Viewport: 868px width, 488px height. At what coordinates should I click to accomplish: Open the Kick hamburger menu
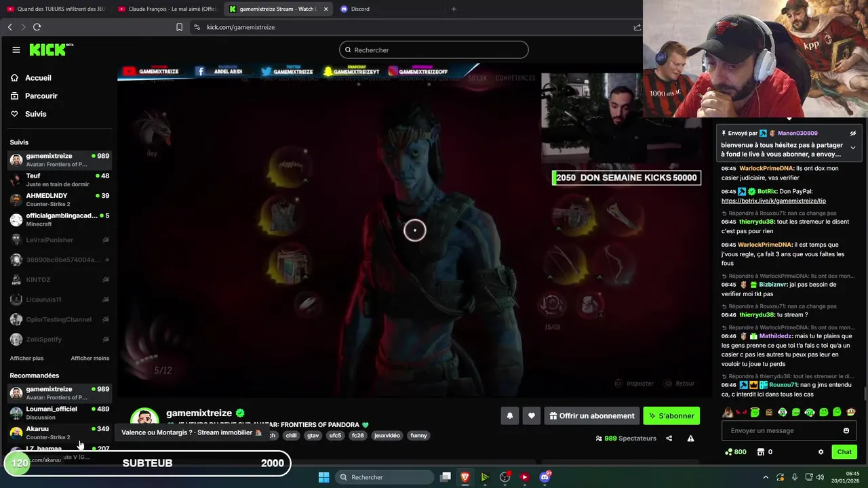click(16, 49)
